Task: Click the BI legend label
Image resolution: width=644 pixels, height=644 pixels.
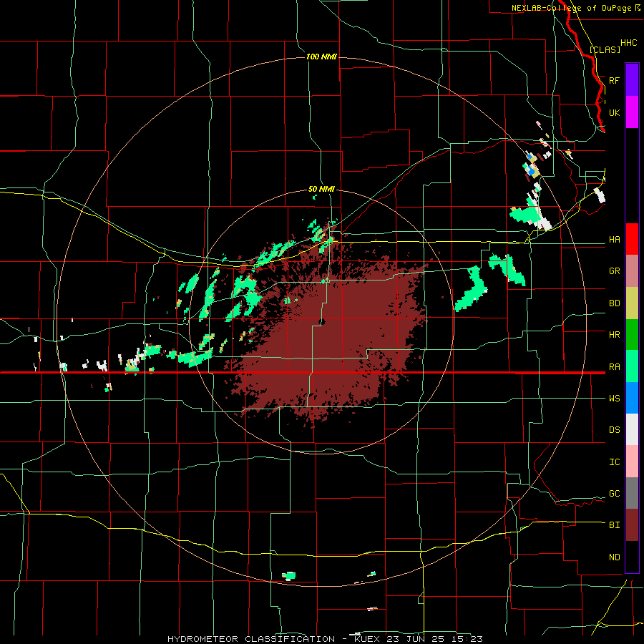Action: coord(614,525)
